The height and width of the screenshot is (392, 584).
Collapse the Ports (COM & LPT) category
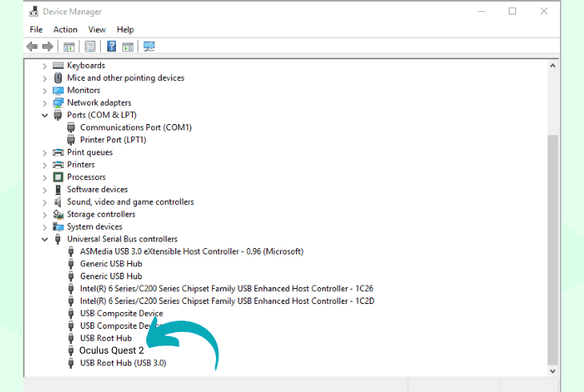click(45, 115)
